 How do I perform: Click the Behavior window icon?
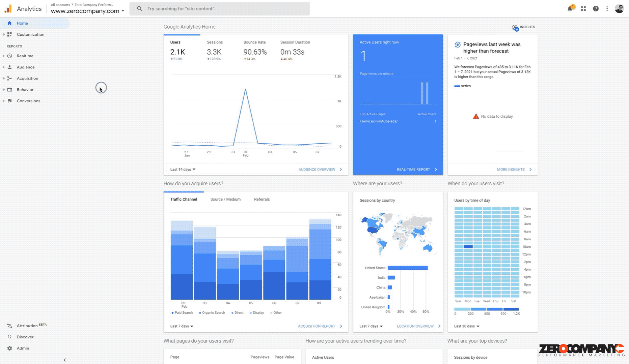tap(9, 90)
